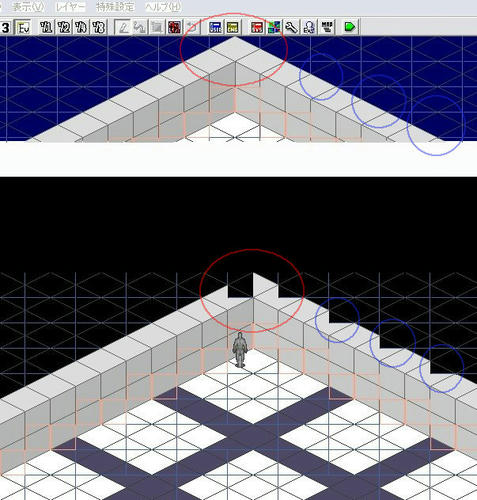Start test play with green arrow
This screenshot has width=477, height=500.
click(x=350, y=27)
